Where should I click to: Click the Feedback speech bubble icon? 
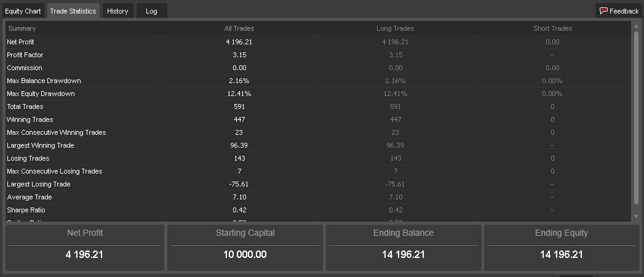point(603,11)
